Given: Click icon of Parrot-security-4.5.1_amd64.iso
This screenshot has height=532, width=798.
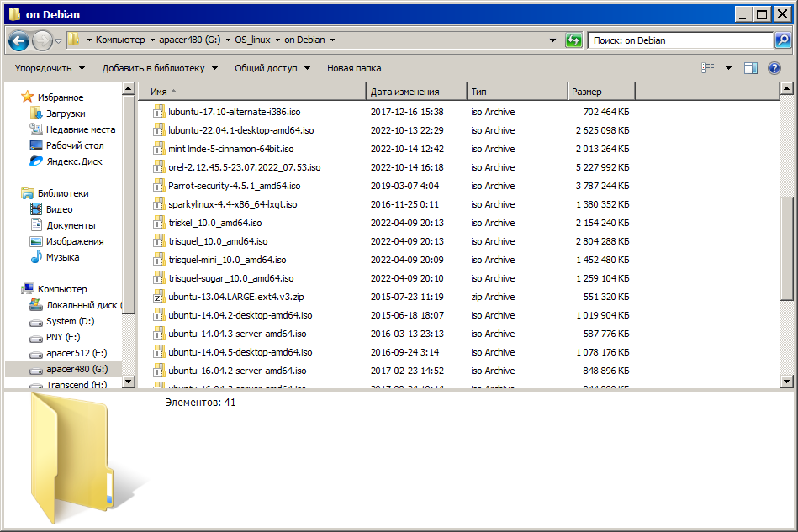Looking at the screenshot, I should [x=159, y=186].
